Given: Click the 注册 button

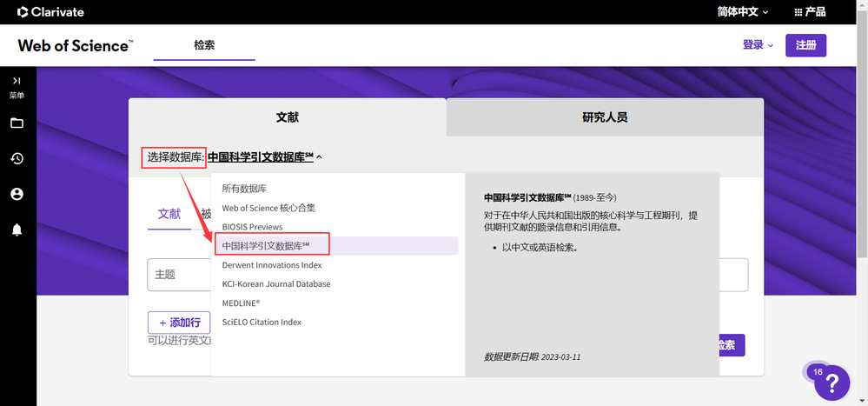Looking at the screenshot, I should tap(805, 45).
